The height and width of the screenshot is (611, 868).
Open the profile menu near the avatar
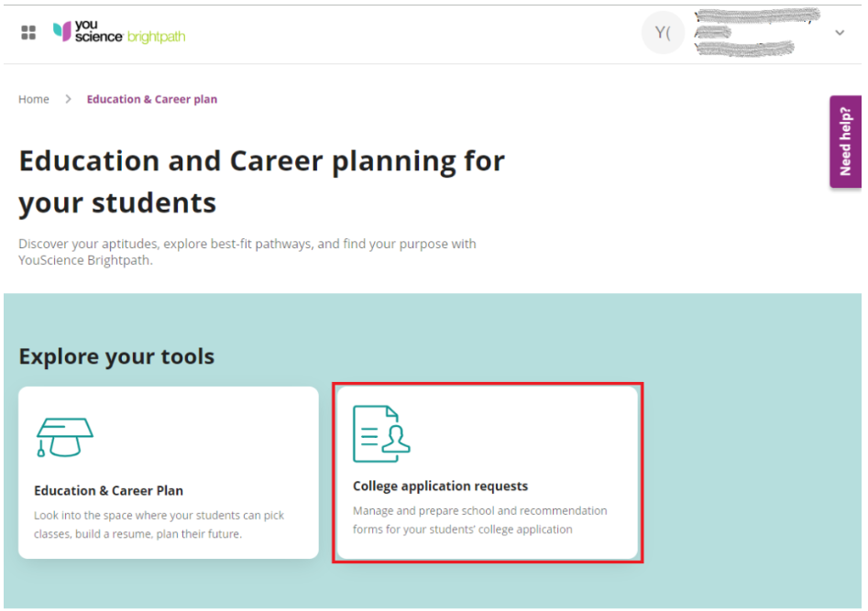coord(663,33)
